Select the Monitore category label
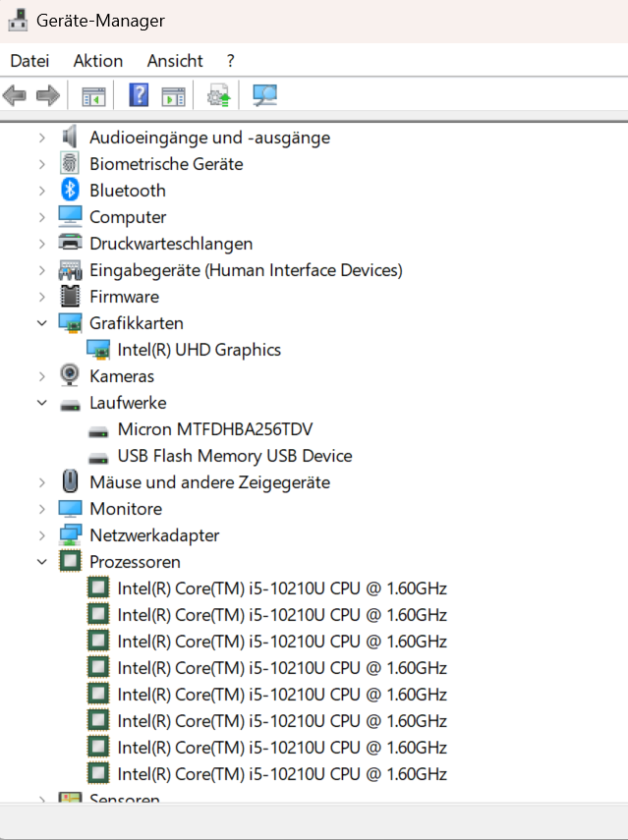The height and width of the screenshot is (840, 628). pos(126,509)
